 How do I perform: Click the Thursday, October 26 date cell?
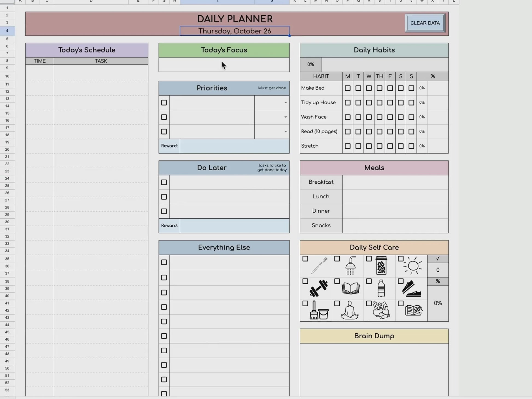[x=235, y=31]
